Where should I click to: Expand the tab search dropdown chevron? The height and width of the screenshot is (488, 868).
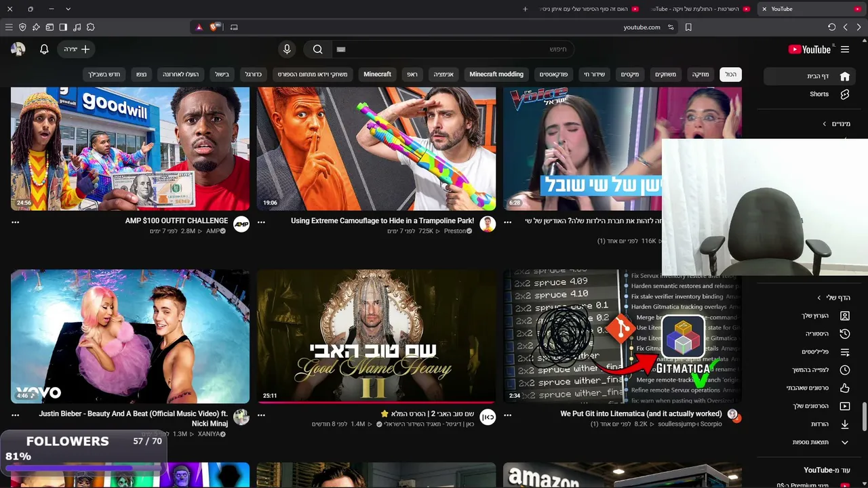pos(68,9)
